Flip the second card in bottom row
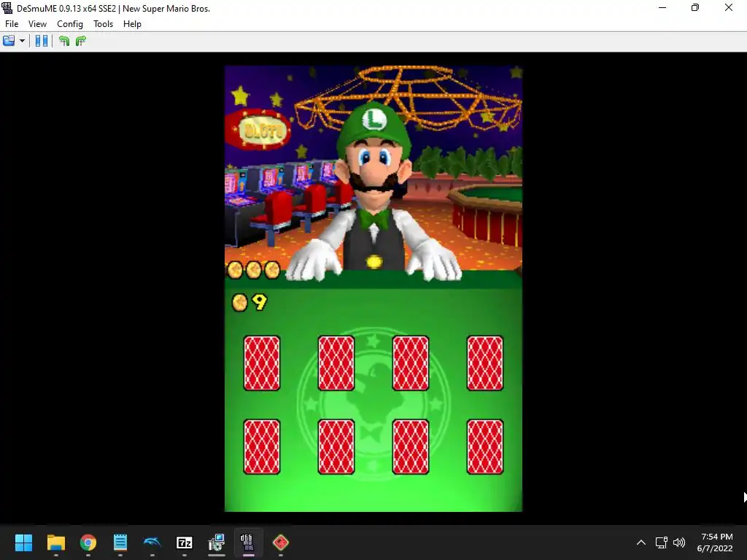Image resolution: width=747 pixels, height=560 pixels. 336,447
